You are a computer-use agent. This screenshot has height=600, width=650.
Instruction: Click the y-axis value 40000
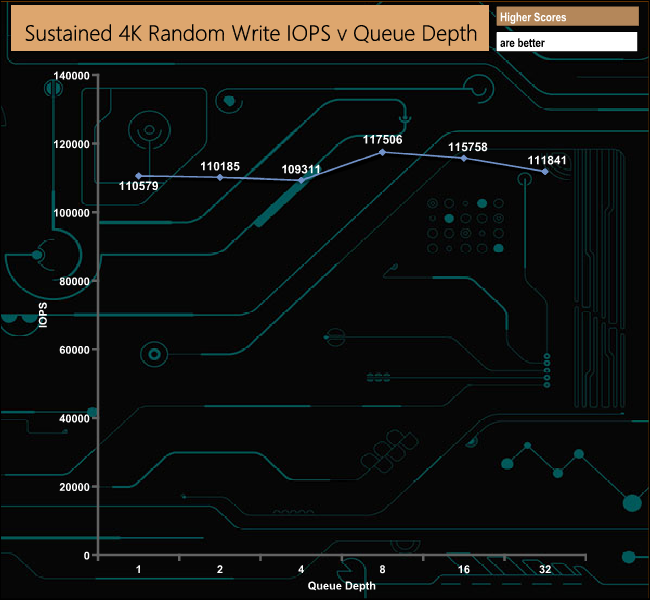74,418
